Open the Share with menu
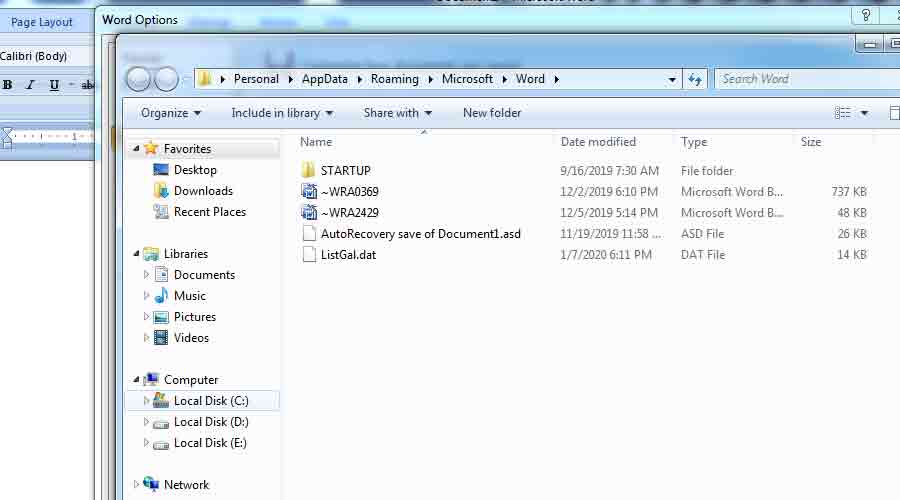 [397, 113]
